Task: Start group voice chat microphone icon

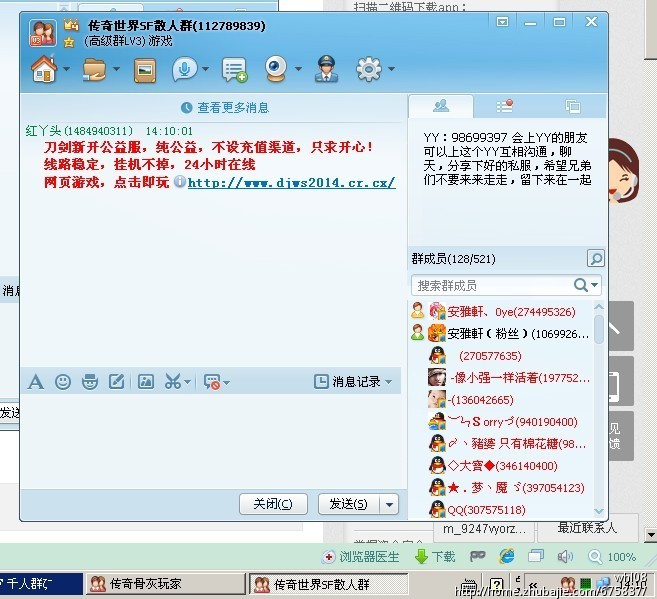Action: [184, 69]
